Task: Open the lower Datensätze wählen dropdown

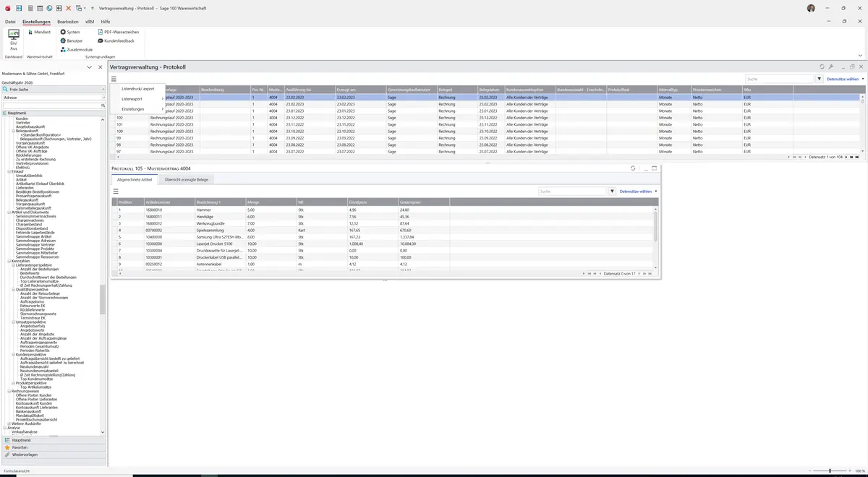Action: [639, 192]
